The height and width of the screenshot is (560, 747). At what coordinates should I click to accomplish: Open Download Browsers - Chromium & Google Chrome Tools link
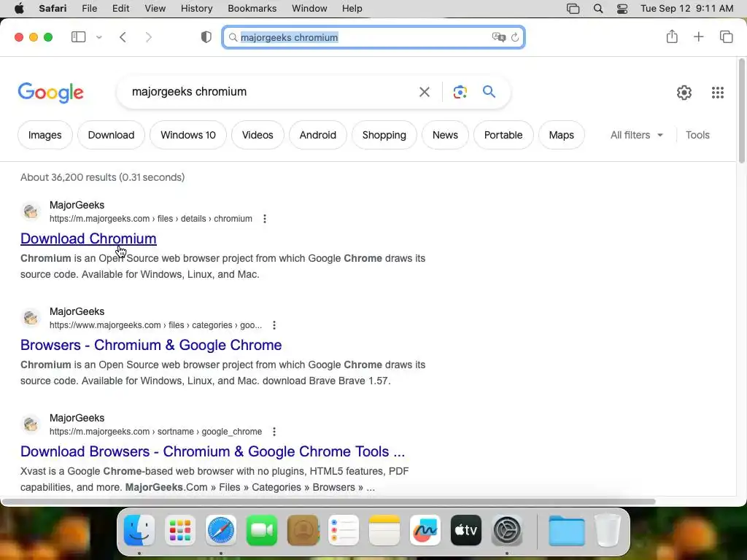212,451
